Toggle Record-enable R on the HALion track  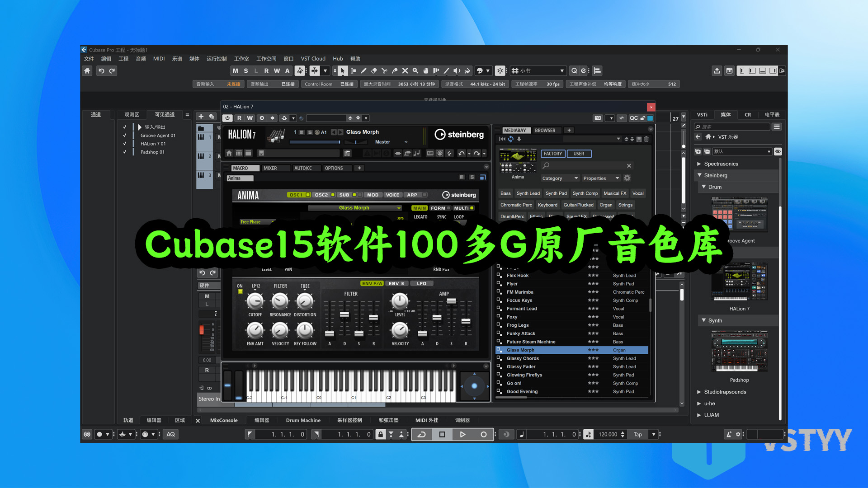(240, 118)
